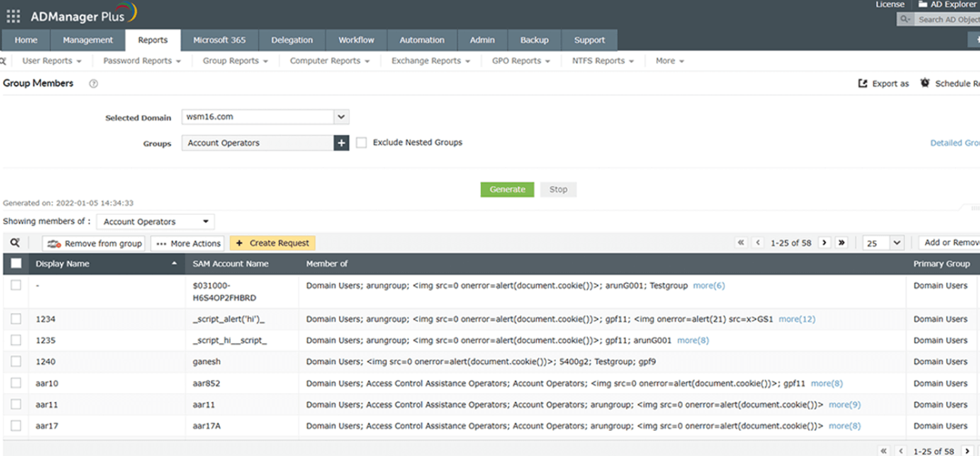Tick the checkbox for row 1234
The height and width of the screenshot is (456, 980).
point(16,319)
